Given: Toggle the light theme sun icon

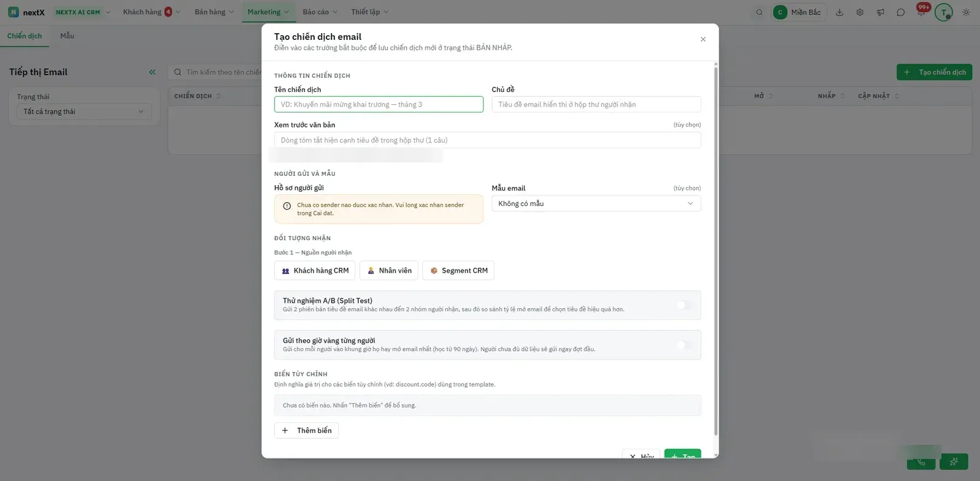Looking at the screenshot, I should coord(966,12).
